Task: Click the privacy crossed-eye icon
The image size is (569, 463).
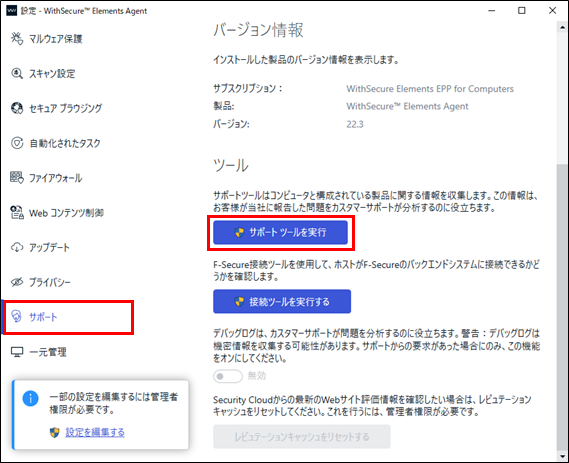Action: coord(17,282)
